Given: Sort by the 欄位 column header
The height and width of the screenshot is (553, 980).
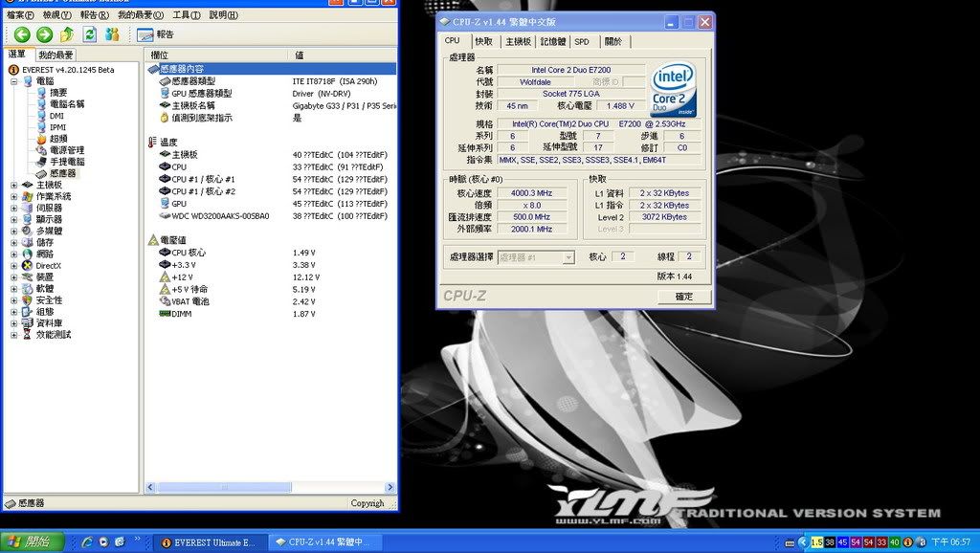Looking at the screenshot, I should point(216,55).
